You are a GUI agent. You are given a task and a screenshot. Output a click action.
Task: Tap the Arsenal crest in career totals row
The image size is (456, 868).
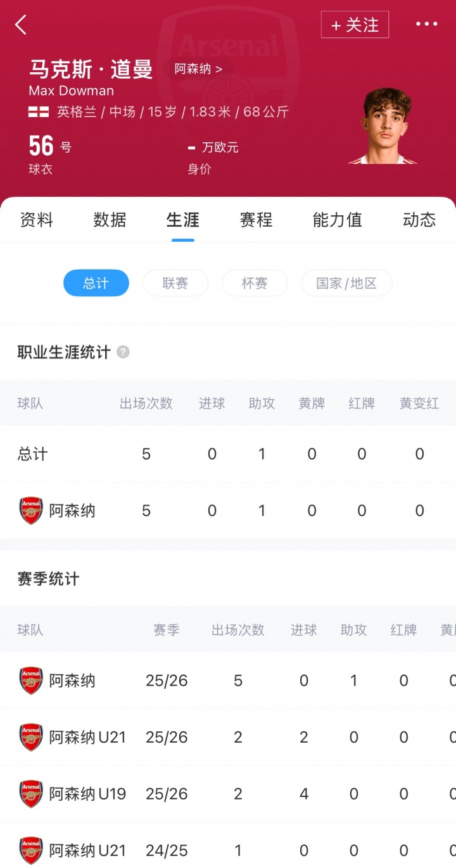[x=30, y=510]
